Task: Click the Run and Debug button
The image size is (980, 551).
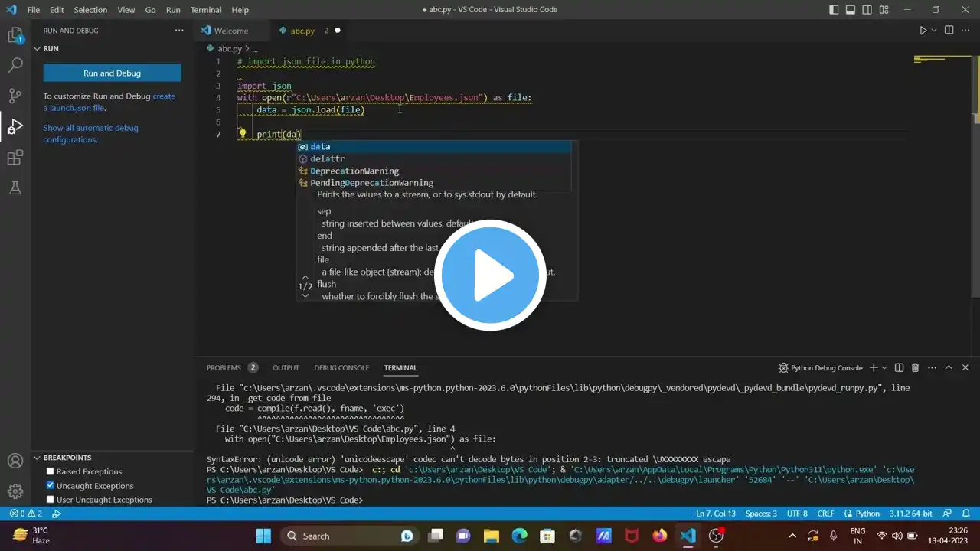Action: 112,73
